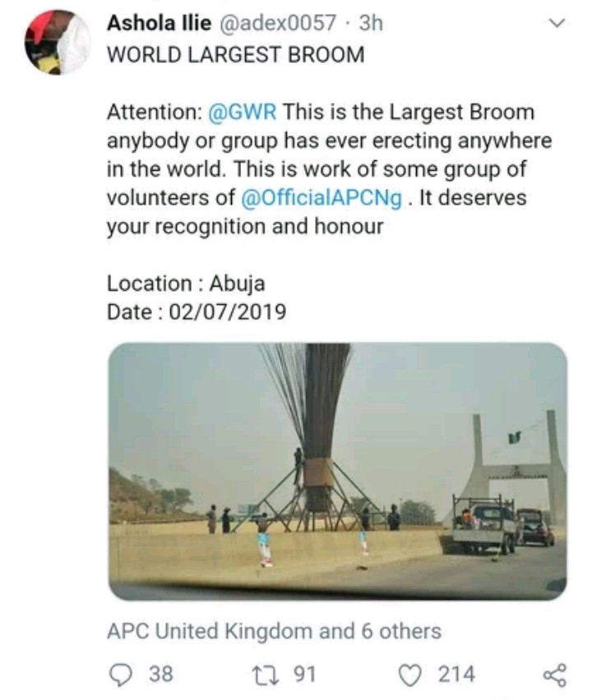
Task: Share the tweet via share icon
Action: pos(555,675)
